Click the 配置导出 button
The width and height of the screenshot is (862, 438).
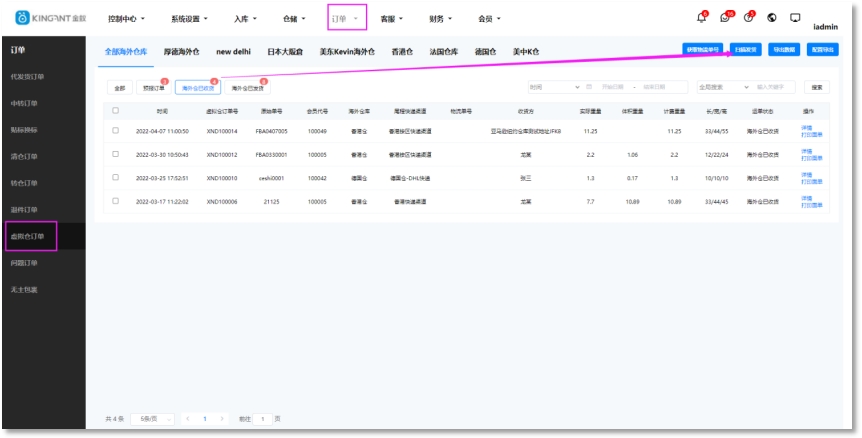[x=823, y=49]
